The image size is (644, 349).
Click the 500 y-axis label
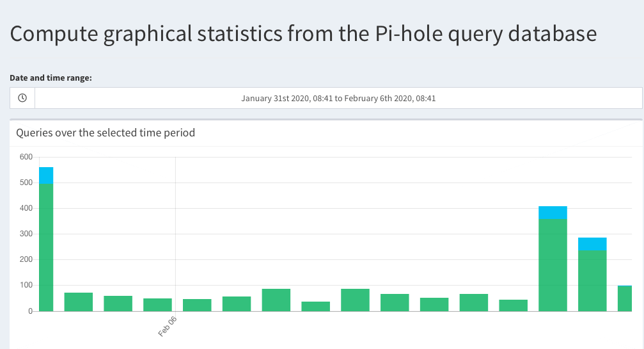click(26, 183)
